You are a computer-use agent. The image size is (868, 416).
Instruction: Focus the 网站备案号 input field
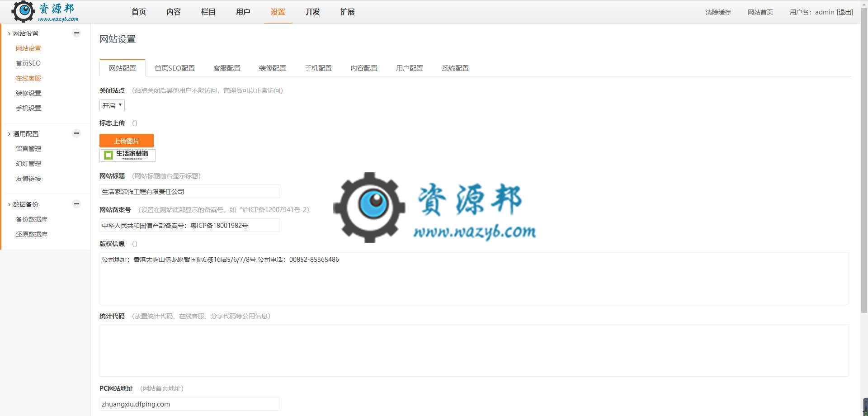click(x=190, y=225)
